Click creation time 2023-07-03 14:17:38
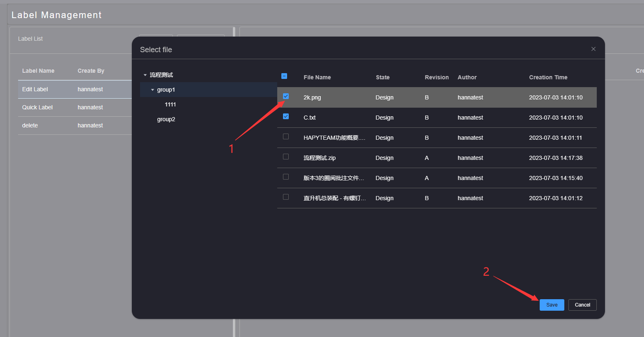 pyautogui.click(x=556, y=158)
